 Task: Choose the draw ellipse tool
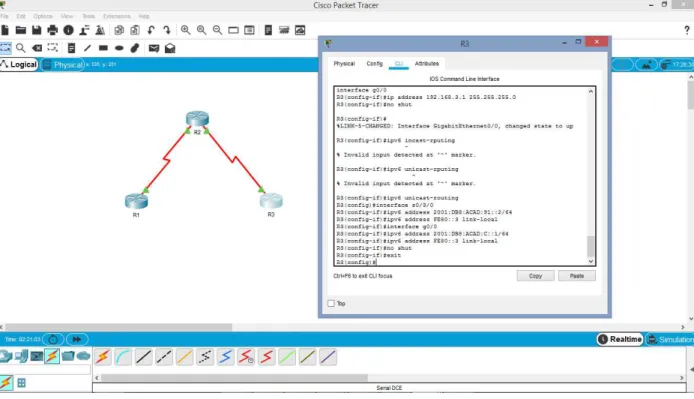click(119, 48)
